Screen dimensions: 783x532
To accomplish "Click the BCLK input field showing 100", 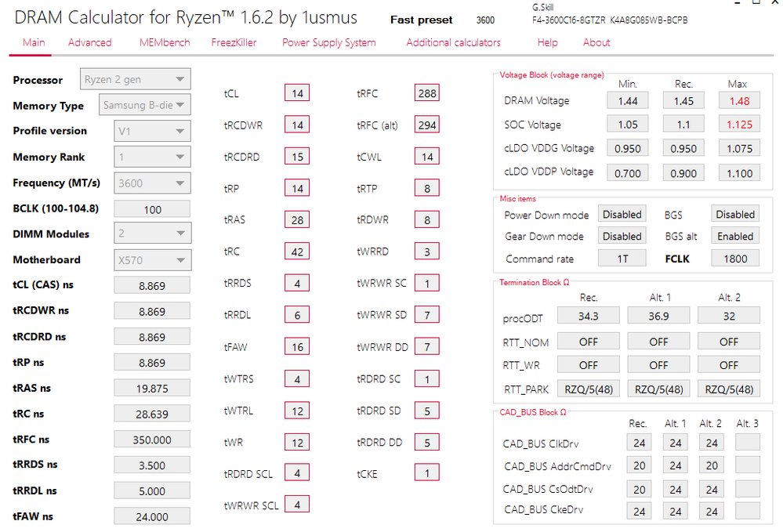I will 152,209.
